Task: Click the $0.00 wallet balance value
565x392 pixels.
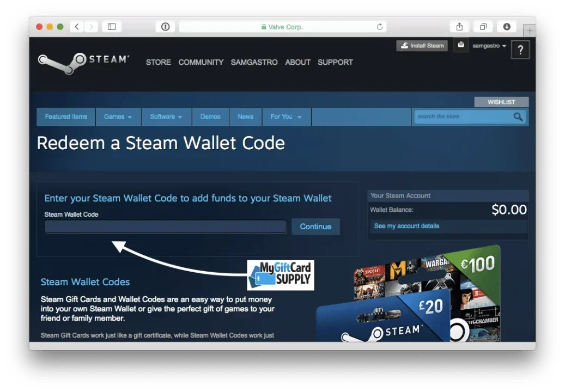Action: [x=509, y=210]
